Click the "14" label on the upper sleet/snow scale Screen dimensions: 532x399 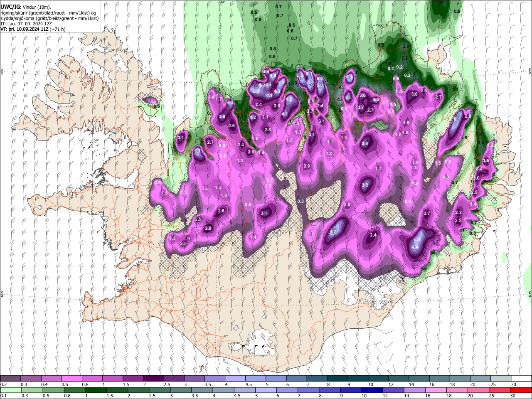tap(411, 384)
